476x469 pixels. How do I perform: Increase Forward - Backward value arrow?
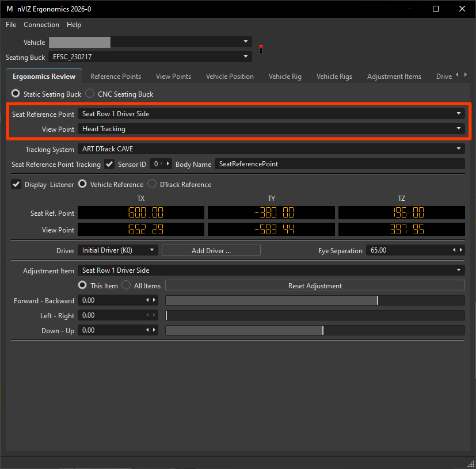pyautogui.click(x=154, y=300)
